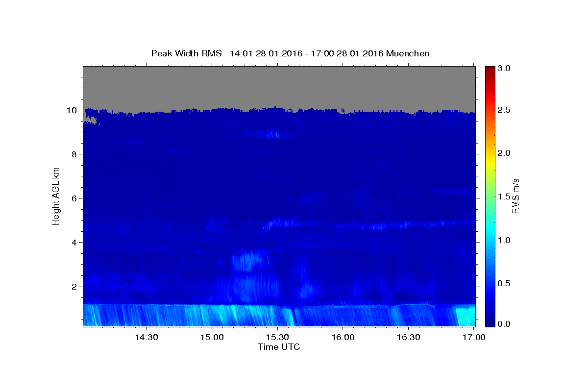
Task: Click the 'RMS m/s' colorbar title
Action: pyautogui.click(x=515, y=196)
